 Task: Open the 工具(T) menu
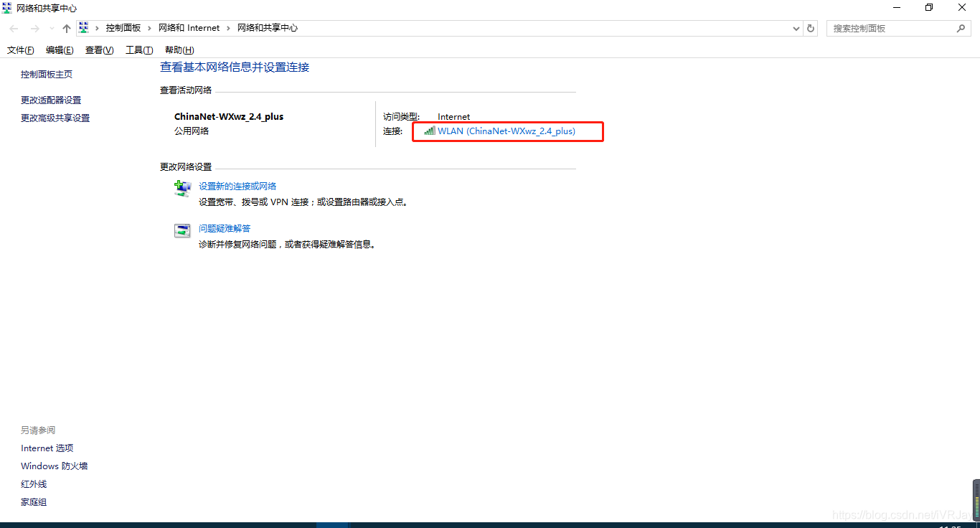(x=139, y=49)
